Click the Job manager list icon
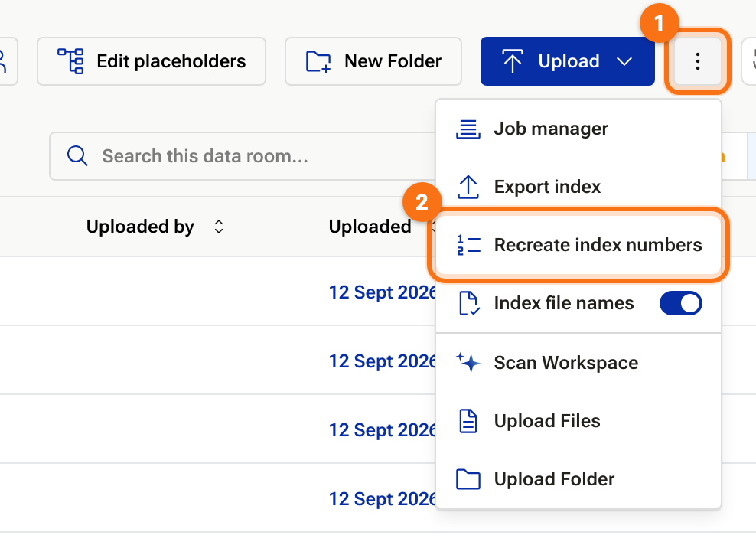 [x=468, y=129]
